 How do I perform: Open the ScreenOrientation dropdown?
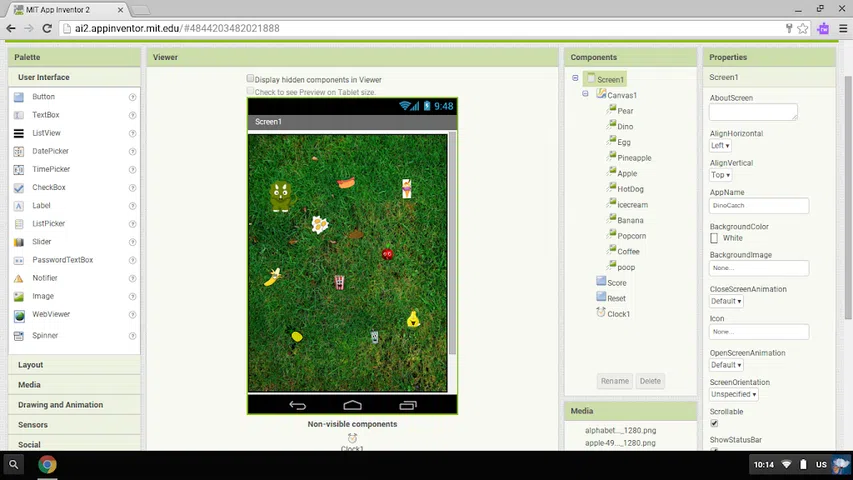pyautogui.click(x=733, y=394)
